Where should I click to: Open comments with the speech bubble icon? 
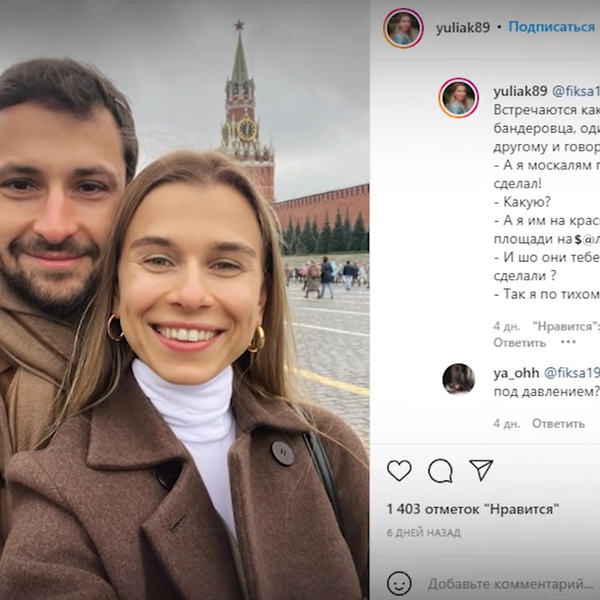click(x=440, y=470)
